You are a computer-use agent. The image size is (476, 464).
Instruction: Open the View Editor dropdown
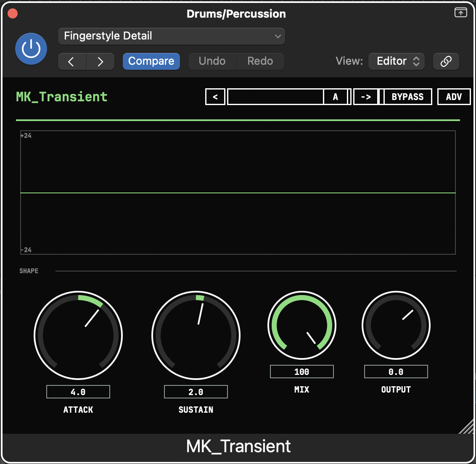click(x=396, y=61)
